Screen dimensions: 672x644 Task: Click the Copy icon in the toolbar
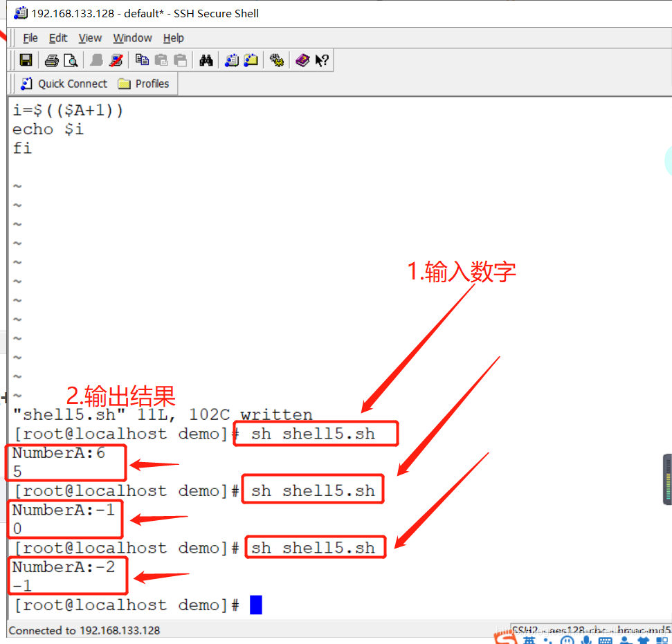click(x=142, y=60)
